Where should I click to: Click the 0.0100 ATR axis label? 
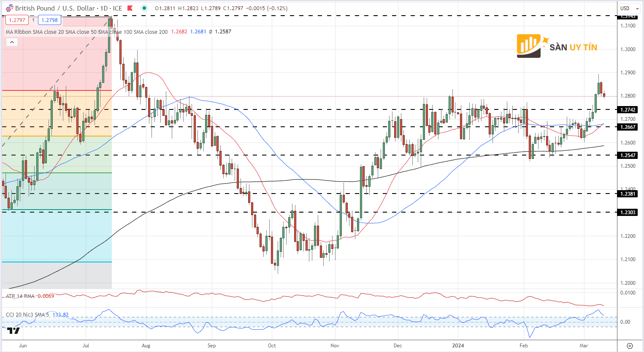(628, 293)
